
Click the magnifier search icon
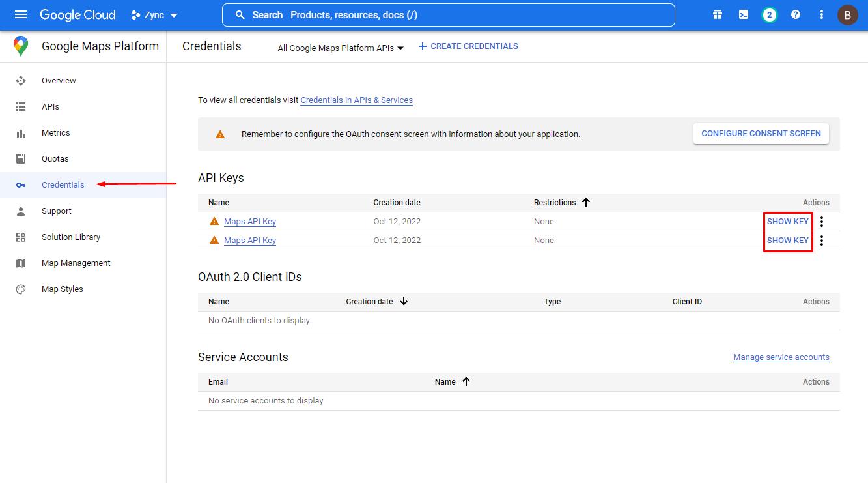[240, 14]
